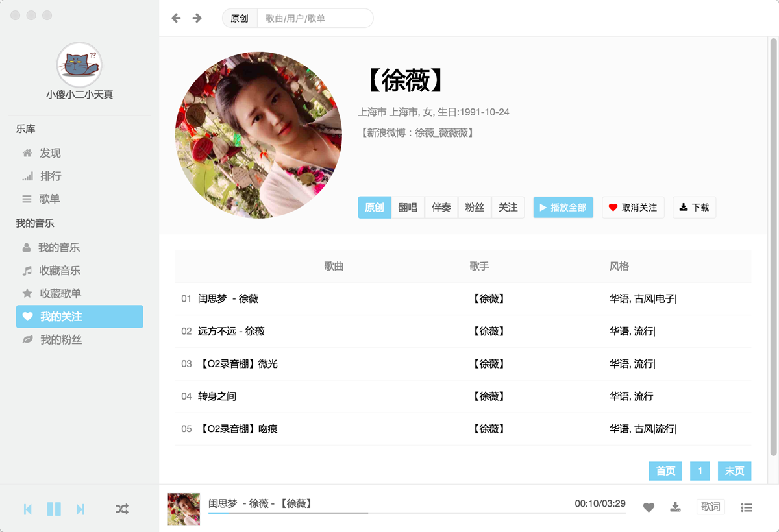Favorite the current song with heart icon

[649, 507]
